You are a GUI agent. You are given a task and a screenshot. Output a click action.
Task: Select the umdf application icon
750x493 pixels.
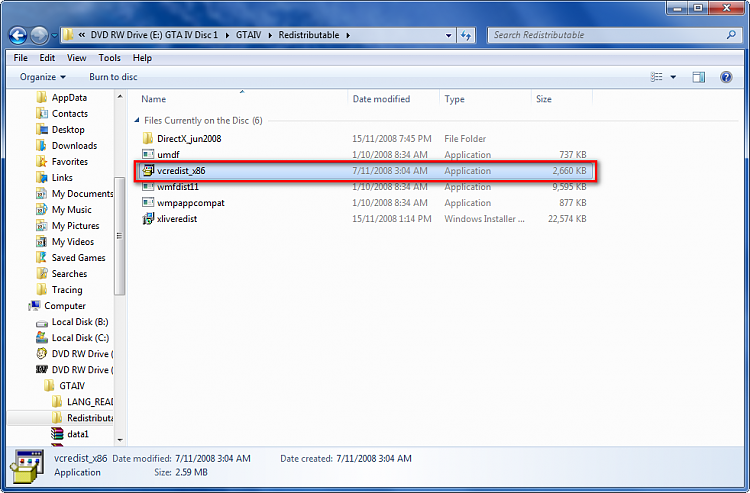(x=148, y=154)
